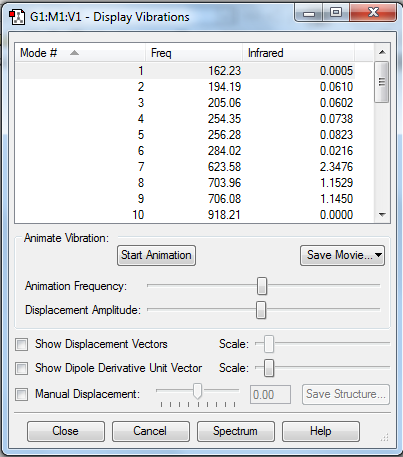Enable Show Displacement Vectors checkbox
Image resolution: width=403 pixels, height=457 pixels.
click(22, 344)
